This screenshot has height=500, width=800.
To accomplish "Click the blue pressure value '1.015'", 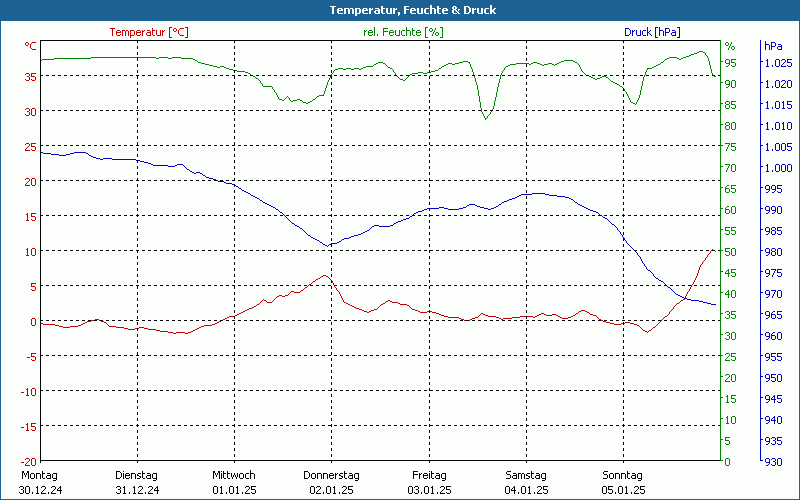I will coord(779,105).
